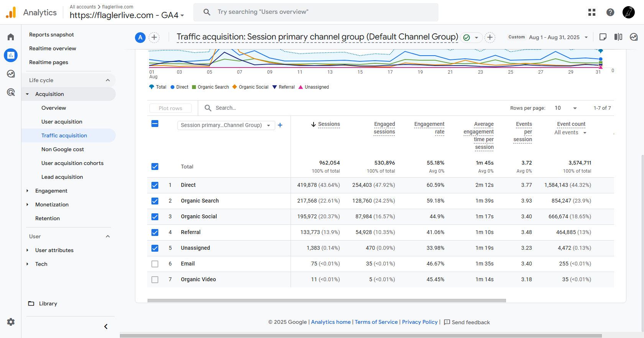644x338 pixels.
Task: Click the All accounts breadcrumb
Action: [83, 7]
